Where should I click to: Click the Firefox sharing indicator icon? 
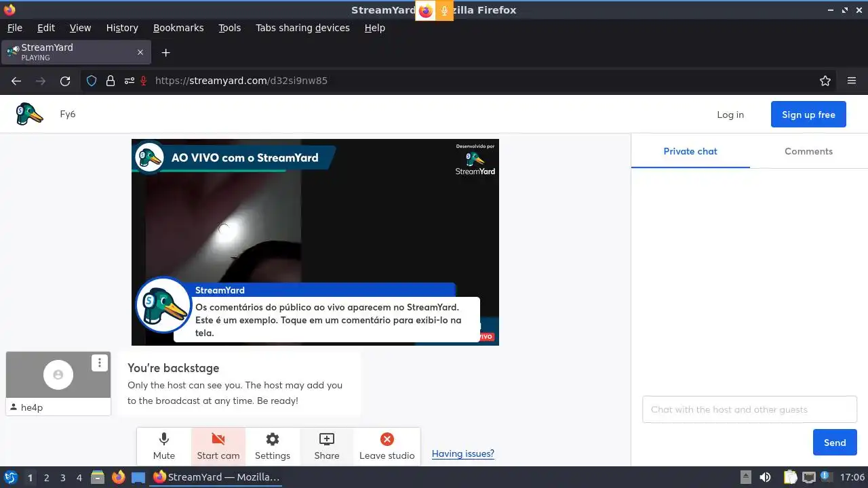point(425,10)
